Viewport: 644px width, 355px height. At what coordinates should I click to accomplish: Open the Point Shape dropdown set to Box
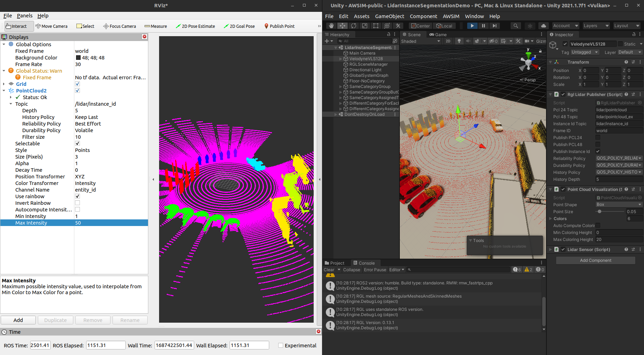[x=619, y=204]
